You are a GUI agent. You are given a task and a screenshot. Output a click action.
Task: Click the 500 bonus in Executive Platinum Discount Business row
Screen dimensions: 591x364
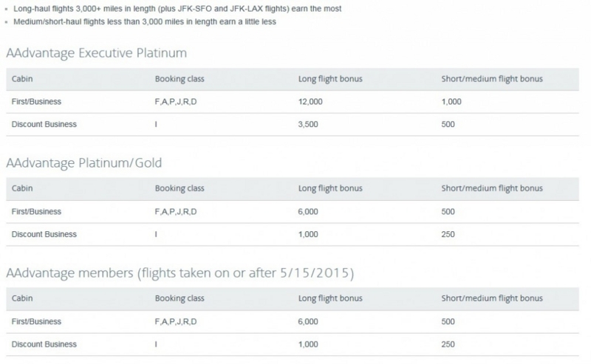(x=448, y=124)
